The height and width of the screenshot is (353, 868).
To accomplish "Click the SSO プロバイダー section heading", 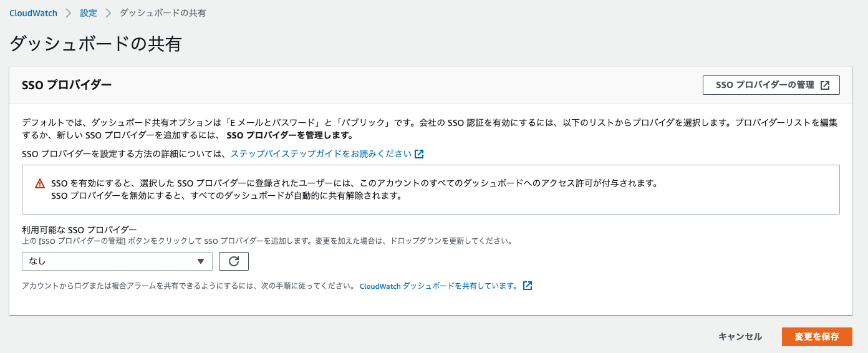I will (x=67, y=85).
